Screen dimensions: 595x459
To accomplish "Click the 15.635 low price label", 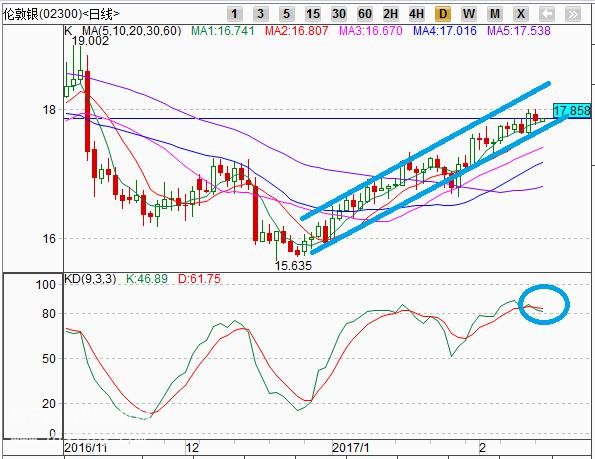I will [293, 266].
